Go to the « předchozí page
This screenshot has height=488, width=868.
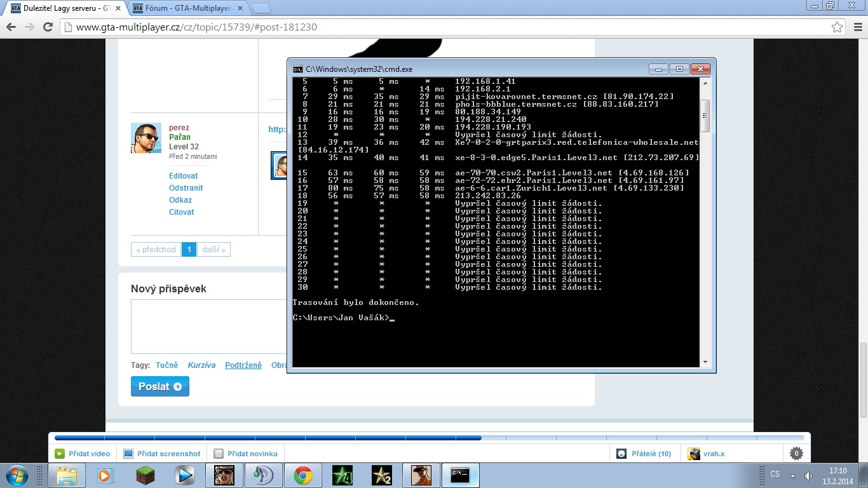[x=156, y=250]
